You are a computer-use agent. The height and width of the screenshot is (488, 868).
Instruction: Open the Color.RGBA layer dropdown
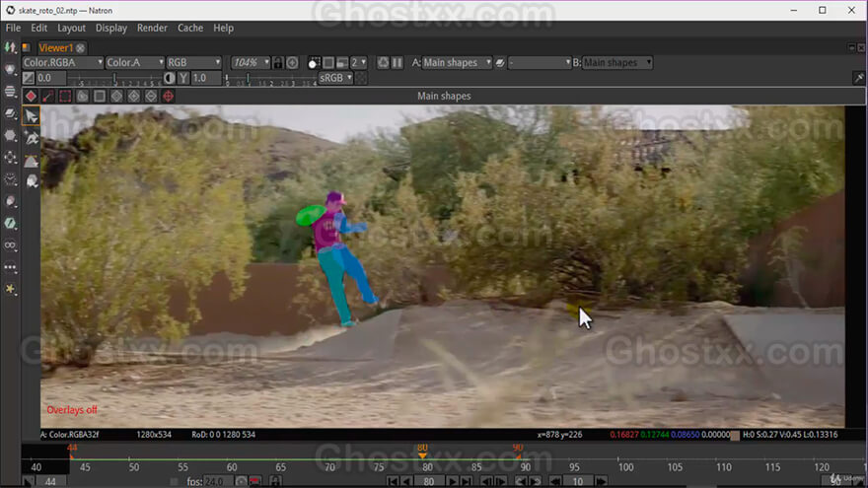tap(62, 62)
